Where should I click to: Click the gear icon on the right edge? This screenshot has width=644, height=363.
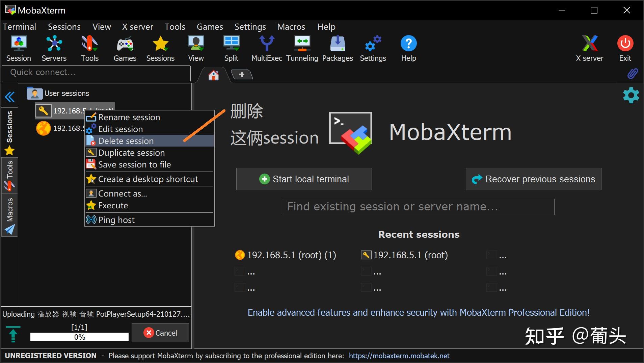(x=631, y=96)
